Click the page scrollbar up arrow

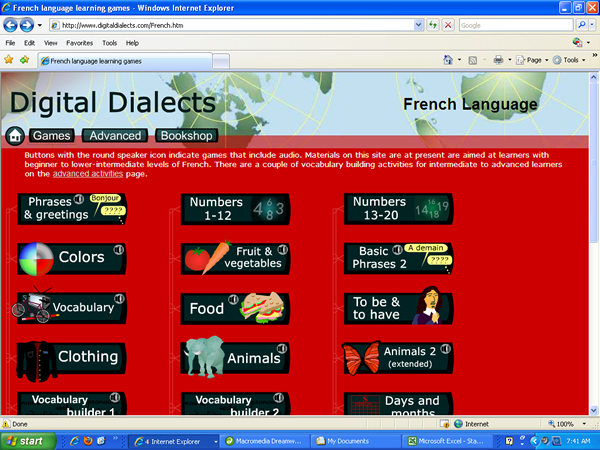tap(593, 78)
